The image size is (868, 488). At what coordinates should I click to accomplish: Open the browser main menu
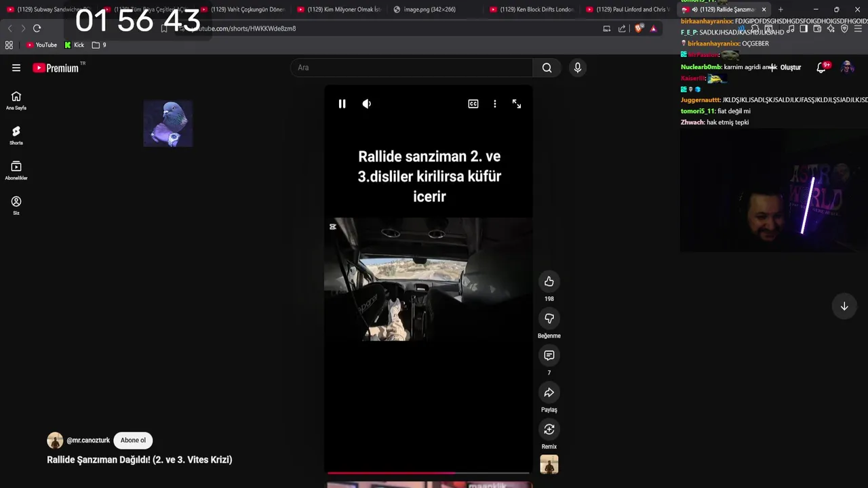[859, 28]
